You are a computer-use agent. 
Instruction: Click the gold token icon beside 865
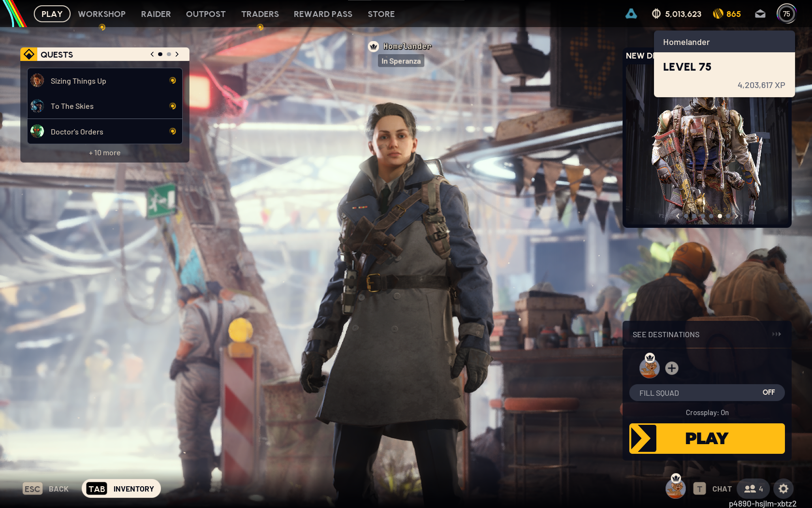click(x=718, y=14)
